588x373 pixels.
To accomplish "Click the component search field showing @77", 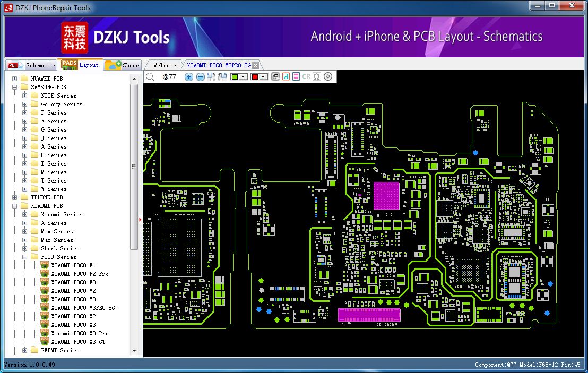I will tap(169, 77).
